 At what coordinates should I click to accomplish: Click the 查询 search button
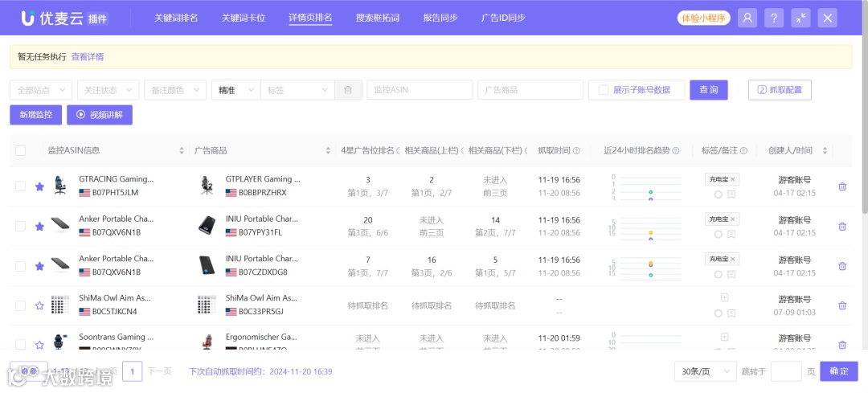click(x=709, y=90)
